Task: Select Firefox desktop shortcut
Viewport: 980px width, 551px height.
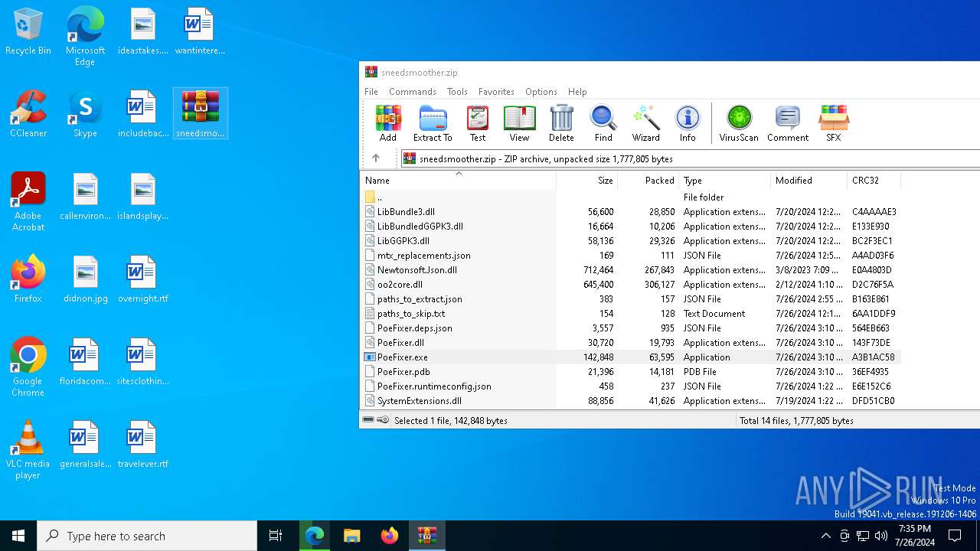Action: pos(28,280)
